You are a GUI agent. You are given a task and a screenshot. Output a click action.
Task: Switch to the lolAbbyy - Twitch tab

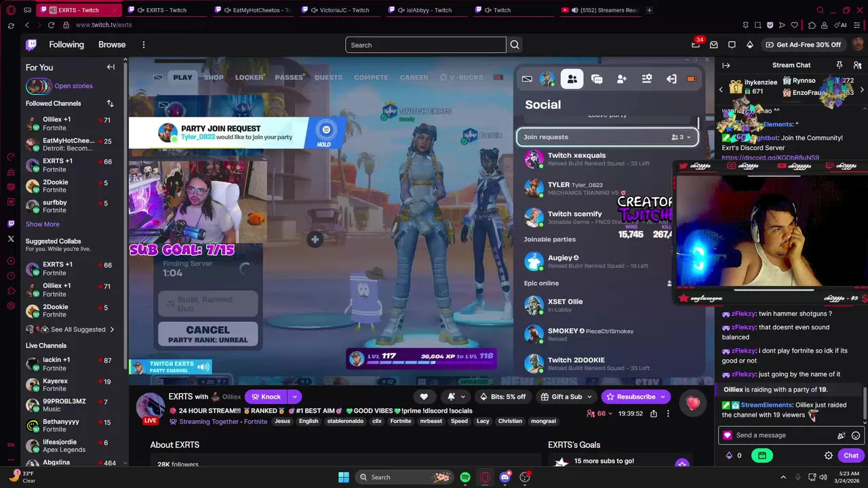[x=427, y=10]
